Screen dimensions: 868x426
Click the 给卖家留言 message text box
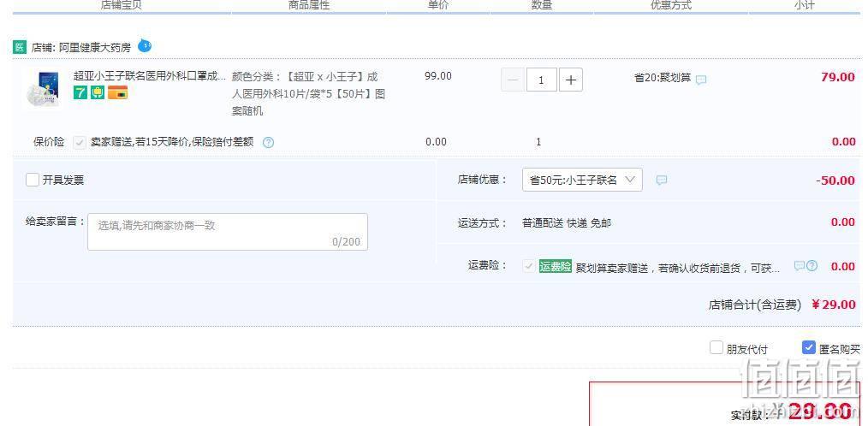coord(228,232)
